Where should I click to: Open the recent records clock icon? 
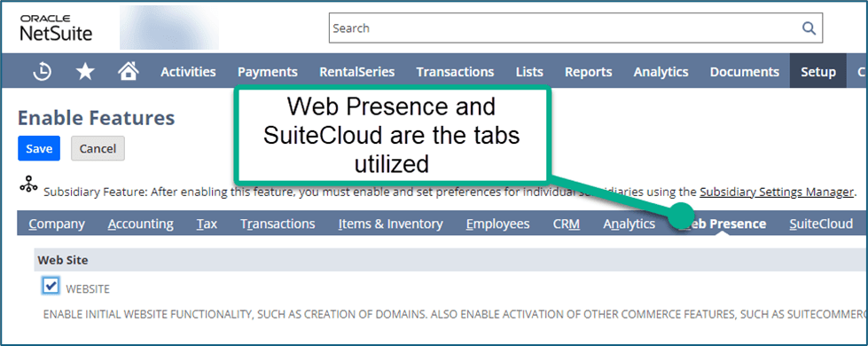(x=42, y=71)
